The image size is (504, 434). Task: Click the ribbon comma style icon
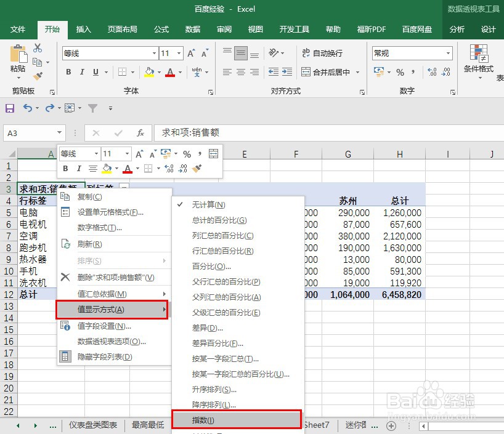click(413, 72)
